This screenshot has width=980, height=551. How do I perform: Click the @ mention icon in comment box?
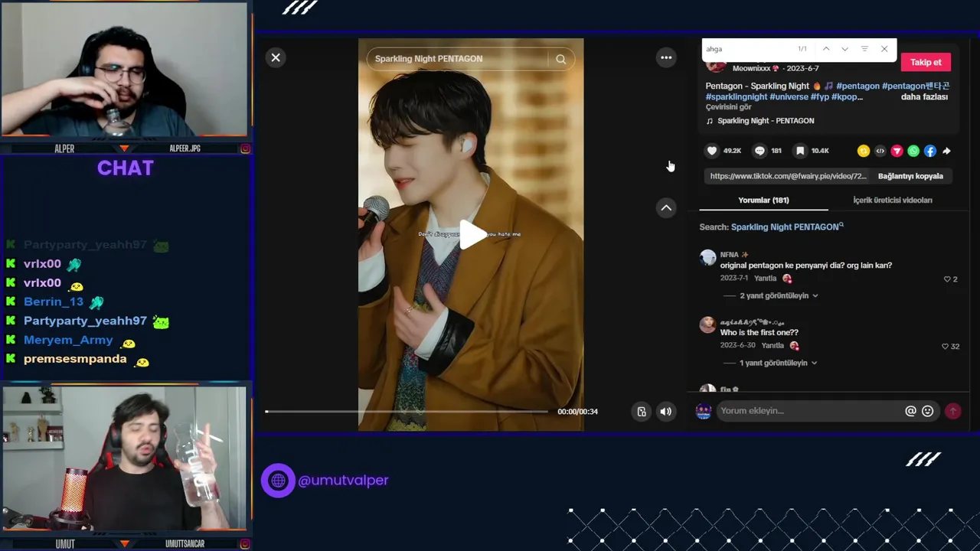[910, 411]
